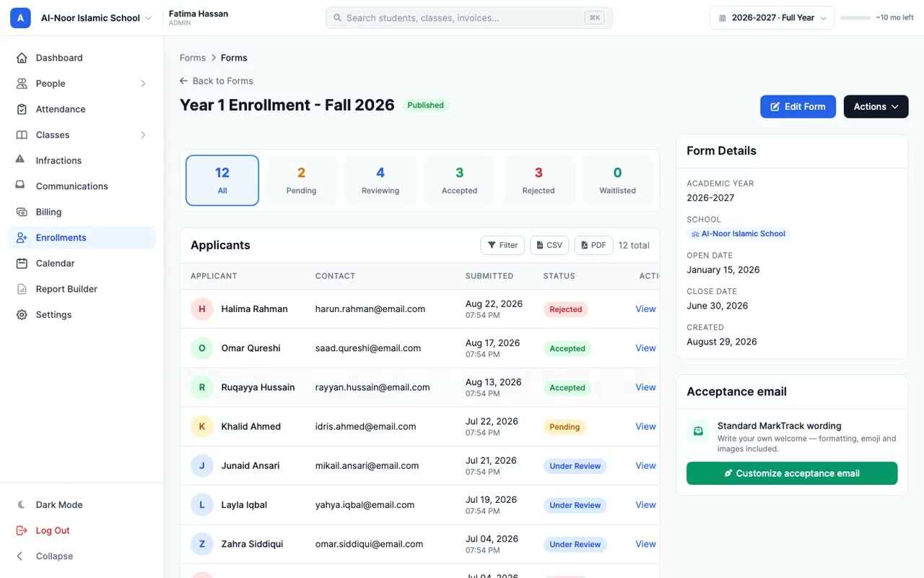This screenshot has width=924, height=578.
Task: Click the Log Out arrow icon
Action: [x=22, y=530]
